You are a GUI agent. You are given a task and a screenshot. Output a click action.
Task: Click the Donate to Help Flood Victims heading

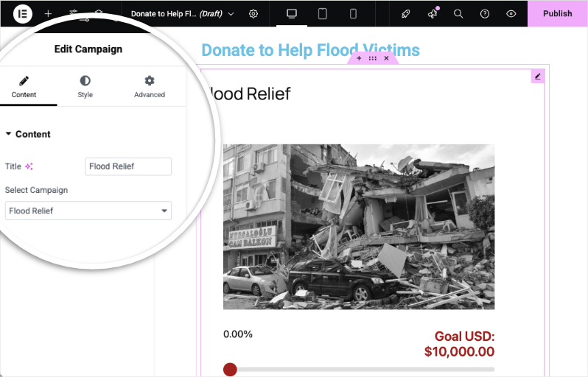pyautogui.click(x=310, y=50)
